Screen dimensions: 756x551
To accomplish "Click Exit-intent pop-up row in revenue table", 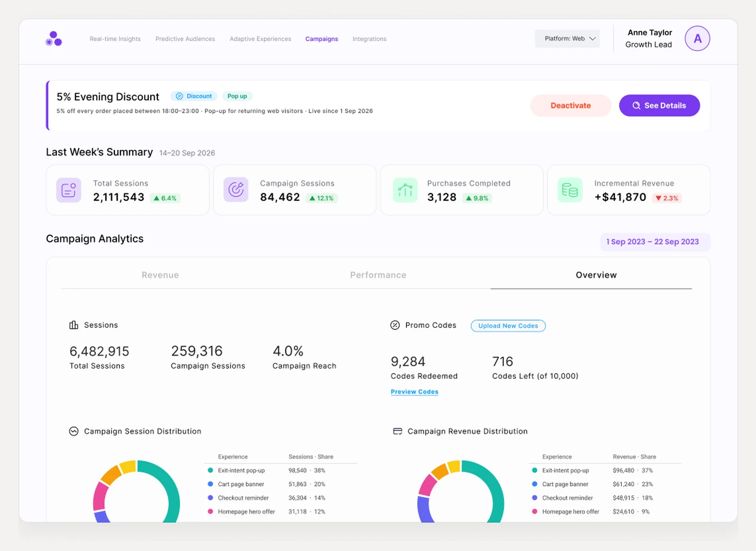I will tap(606, 470).
